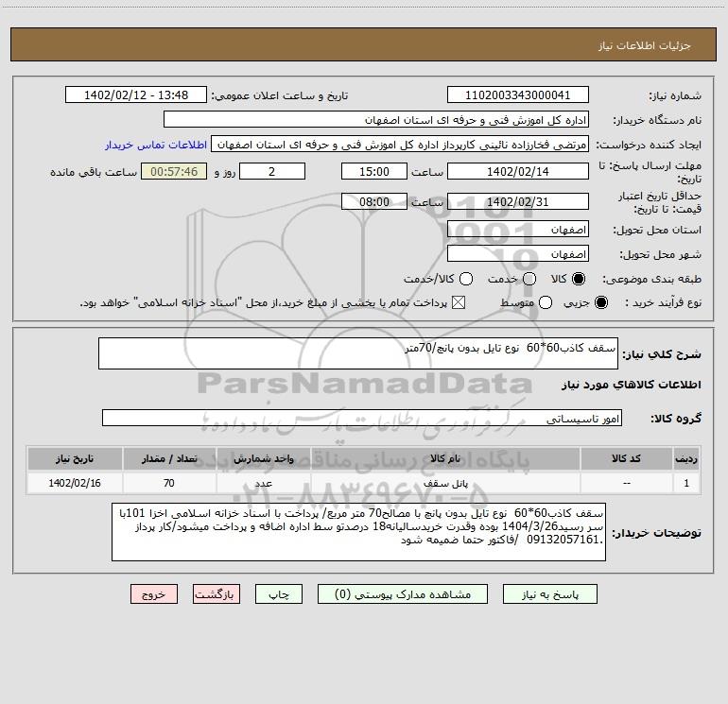Click the 'بازگشت' back button
The height and width of the screenshot is (704, 728).
tap(217, 594)
